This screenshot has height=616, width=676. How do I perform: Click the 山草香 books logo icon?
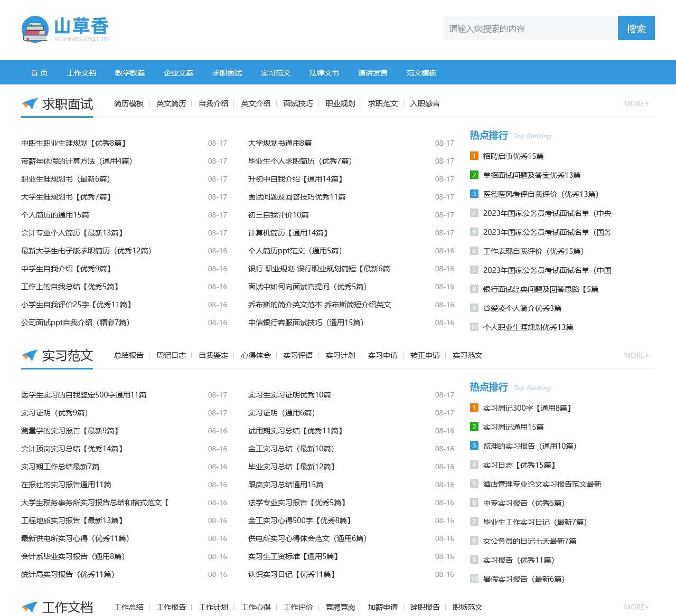(x=35, y=29)
